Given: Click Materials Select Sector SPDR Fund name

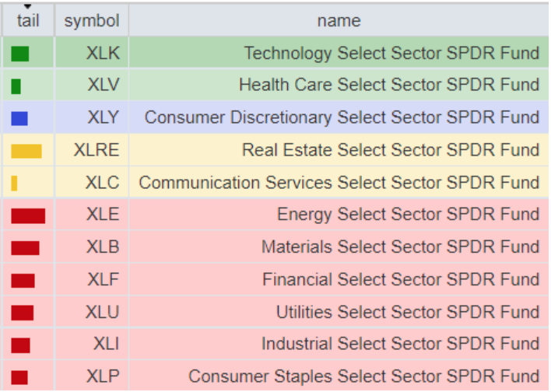Looking at the screenshot, I should 400,247.
